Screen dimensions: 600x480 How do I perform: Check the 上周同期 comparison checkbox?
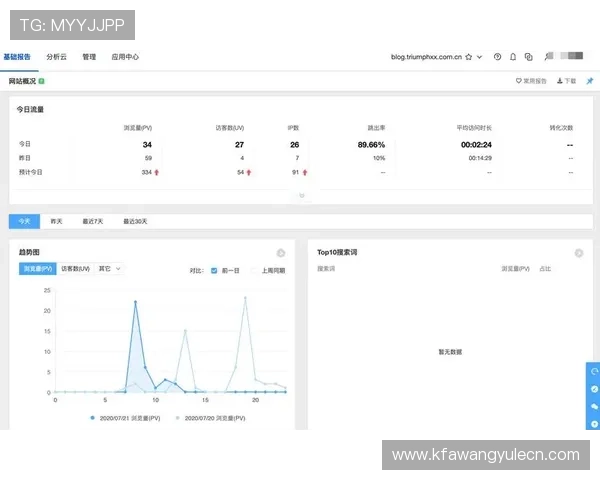[x=255, y=270]
